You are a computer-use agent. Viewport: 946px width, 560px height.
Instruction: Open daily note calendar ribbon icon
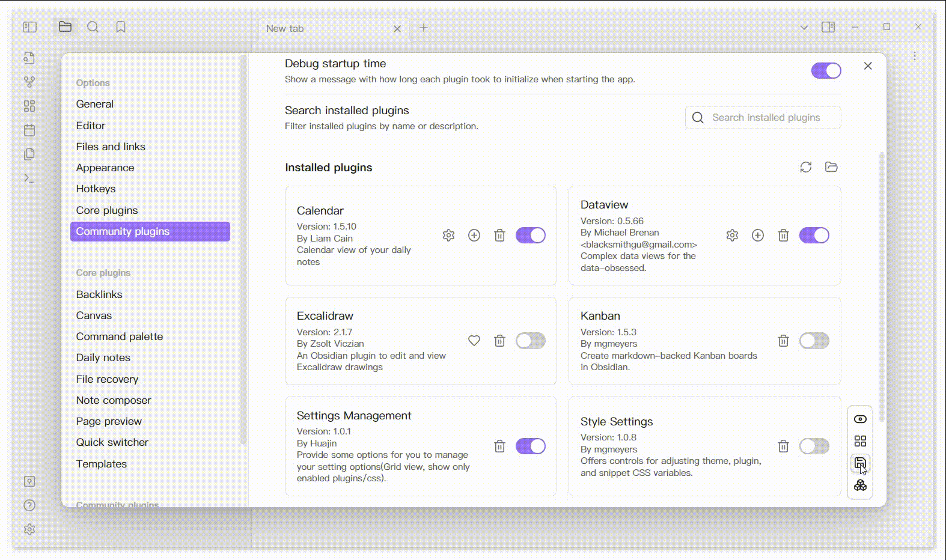(29, 130)
